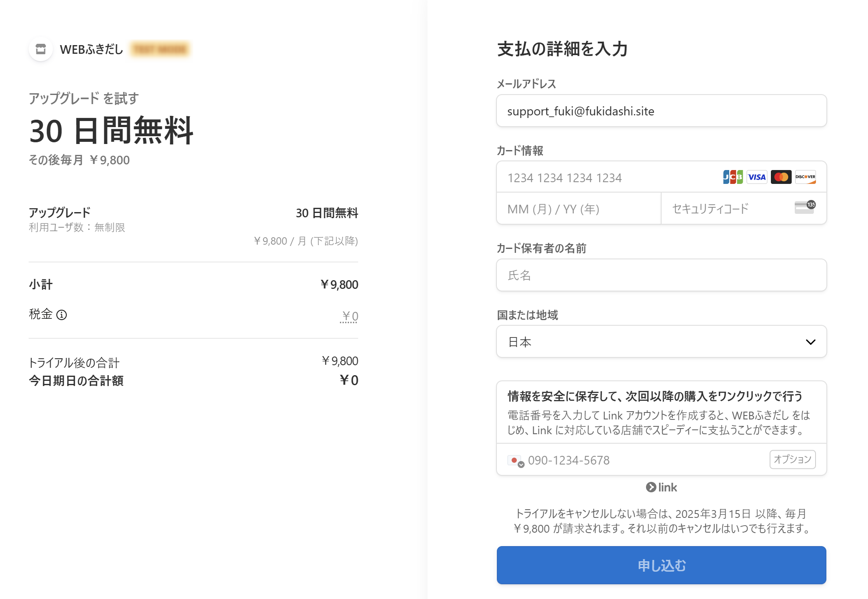This screenshot has height=599, width=868.
Task: Focus the card number field
Action: click(x=662, y=177)
